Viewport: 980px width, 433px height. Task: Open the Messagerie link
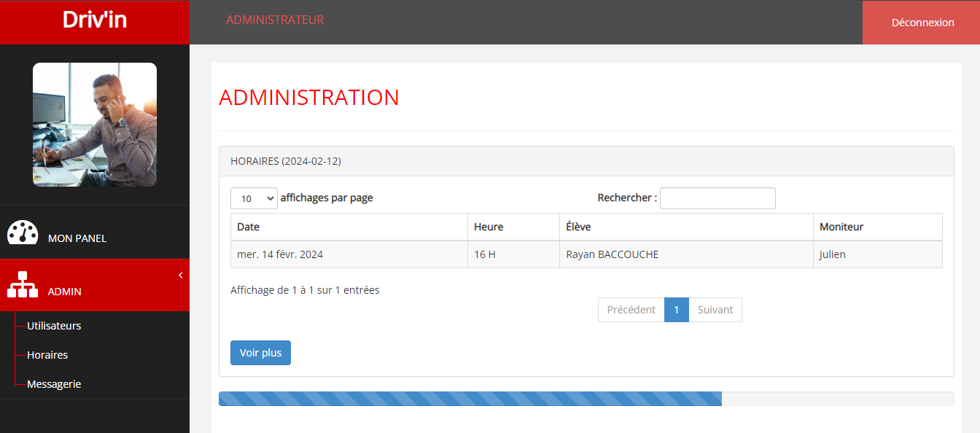pos(53,383)
